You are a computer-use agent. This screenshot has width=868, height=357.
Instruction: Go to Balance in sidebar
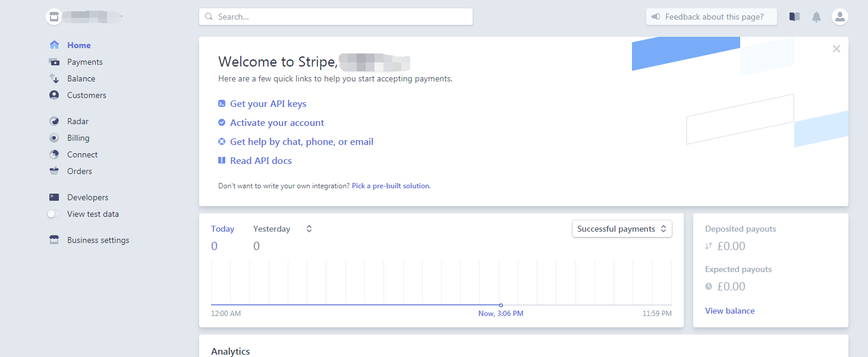coord(81,78)
